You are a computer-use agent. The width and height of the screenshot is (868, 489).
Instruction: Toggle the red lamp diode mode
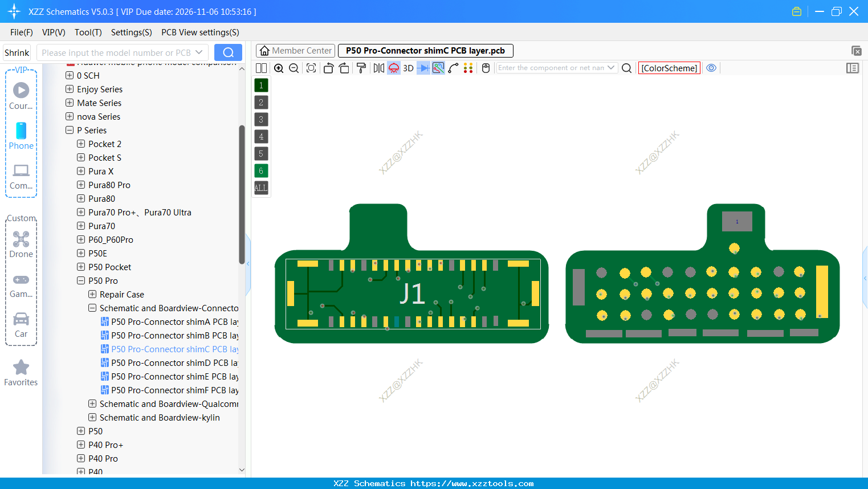(394, 68)
